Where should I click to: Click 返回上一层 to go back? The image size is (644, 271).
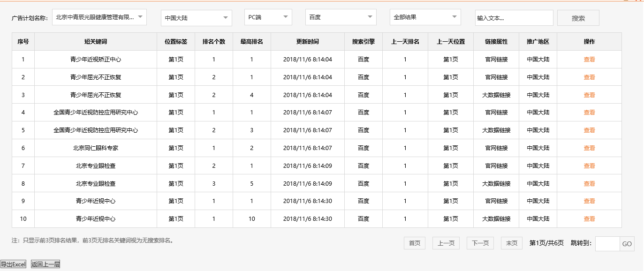tap(45, 264)
